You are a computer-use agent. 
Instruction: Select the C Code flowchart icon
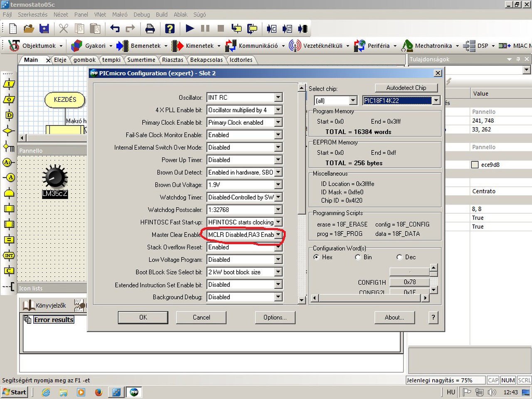click(x=9, y=271)
